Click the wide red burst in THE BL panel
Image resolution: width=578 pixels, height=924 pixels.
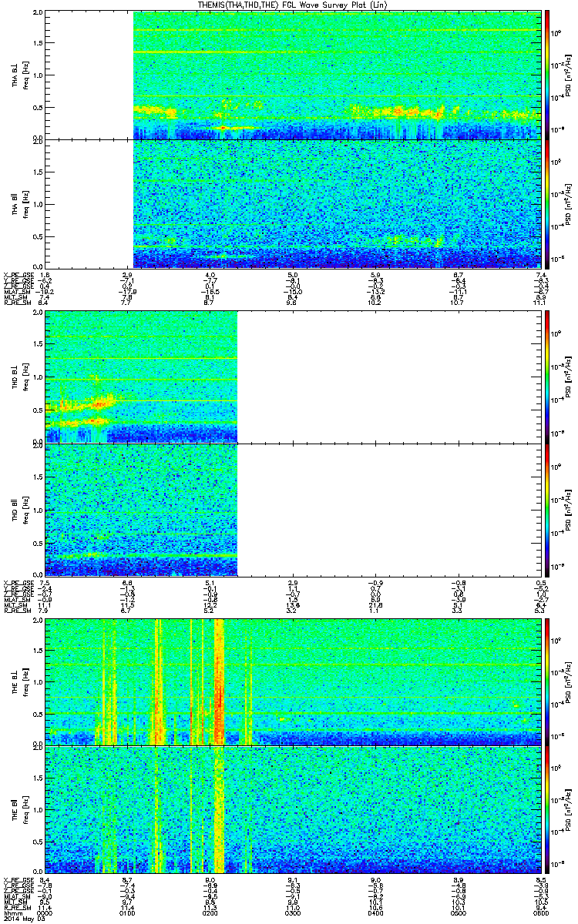(219, 682)
